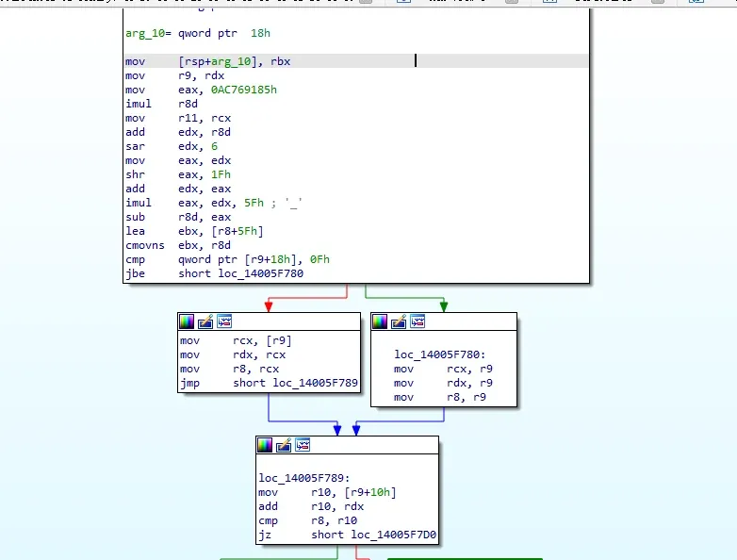Select line 'mov rcx, [r9]'
737x560 pixels.
pos(236,341)
